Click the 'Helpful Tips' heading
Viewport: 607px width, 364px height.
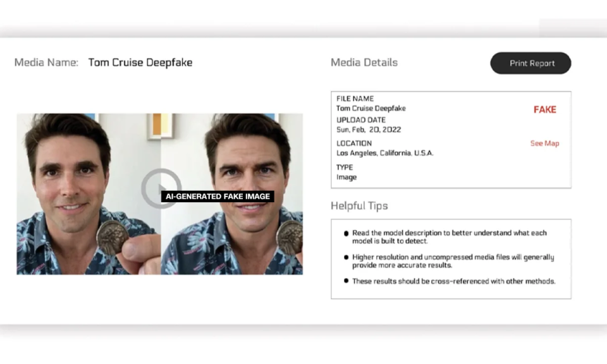[359, 206]
